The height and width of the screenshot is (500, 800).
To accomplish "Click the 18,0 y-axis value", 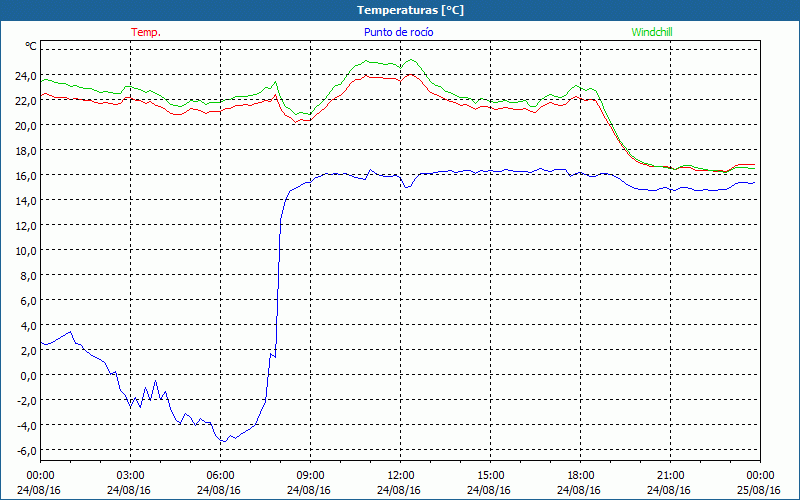I will point(26,151).
